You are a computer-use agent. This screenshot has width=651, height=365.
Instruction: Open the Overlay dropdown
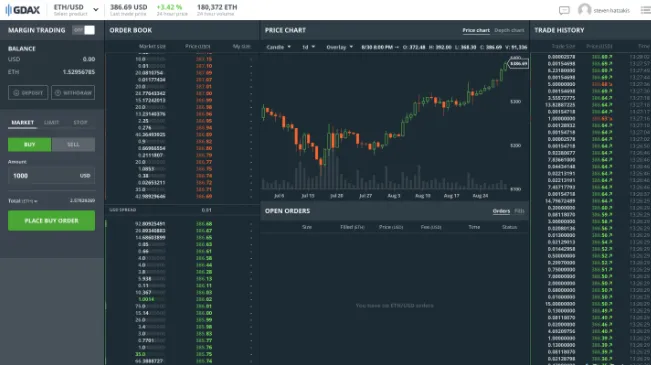[339, 47]
